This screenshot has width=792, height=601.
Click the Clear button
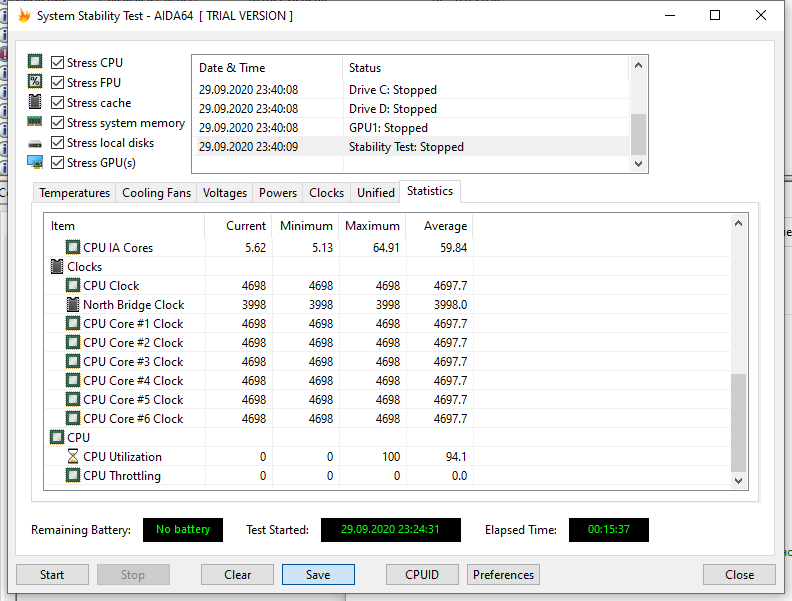(237, 575)
